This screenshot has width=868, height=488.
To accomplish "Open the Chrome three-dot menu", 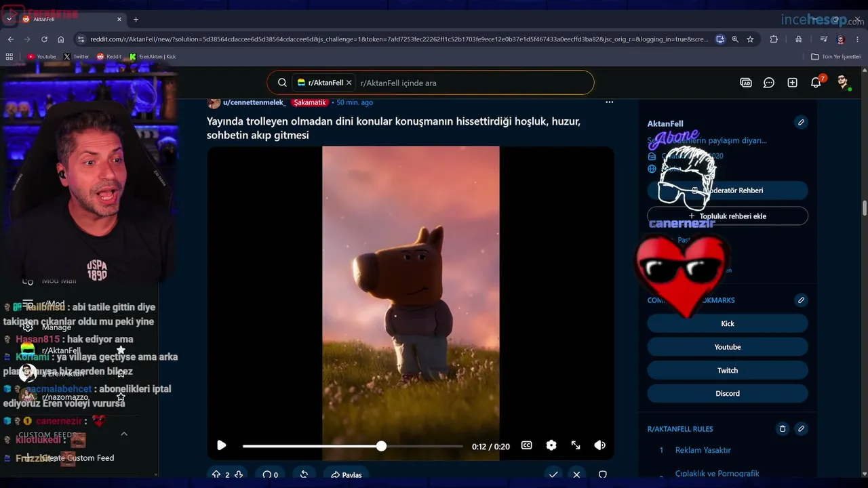I will click(858, 39).
